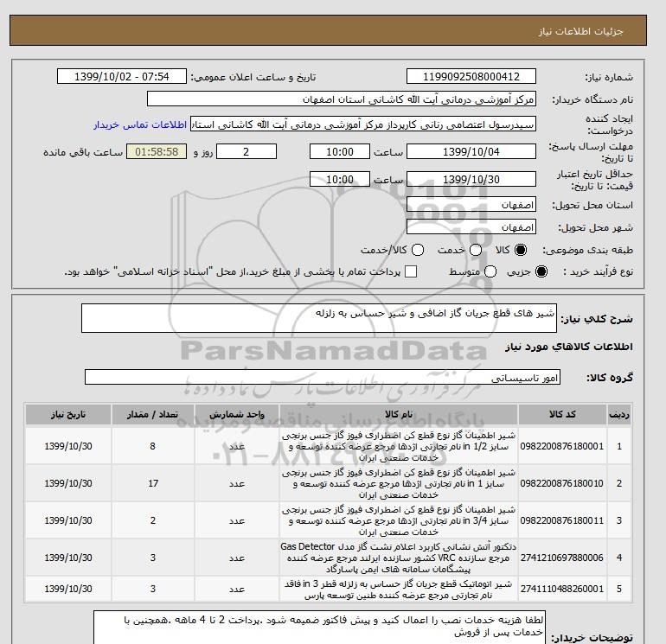Viewport: 666px width, 644px height.
Task: Click quantity 17 in row 2
Action: click(x=153, y=483)
